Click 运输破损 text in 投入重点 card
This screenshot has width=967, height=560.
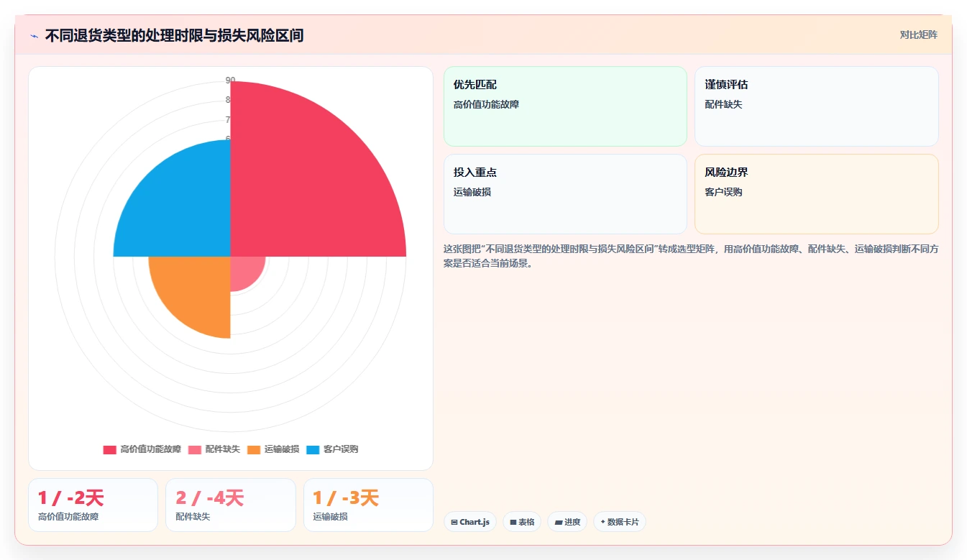472,192
